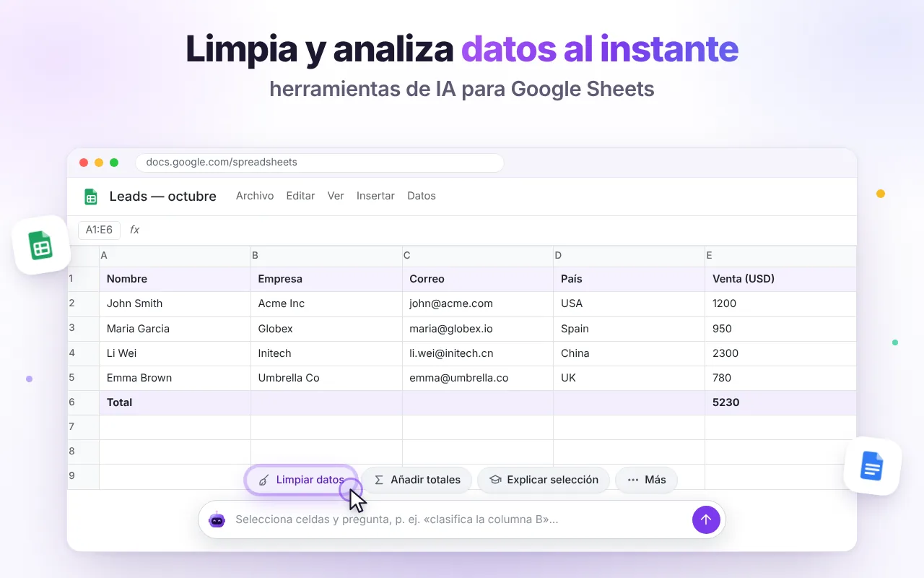Click the Venta (USD) header cell
Screen dimensions: 924x578
click(x=781, y=279)
